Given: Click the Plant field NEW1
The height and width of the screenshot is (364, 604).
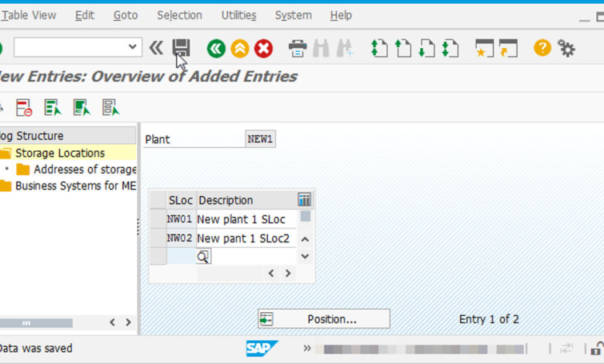Looking at the screenshot, I should (260, 139).
